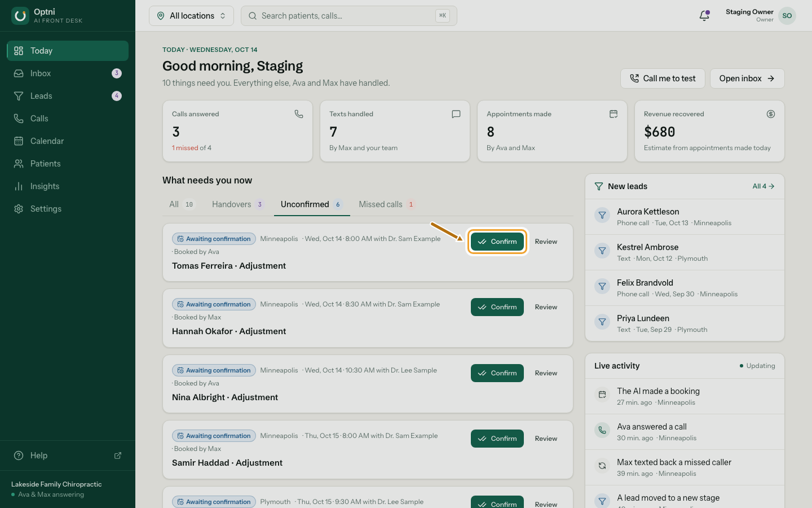Open Inbox in sidebar
Image resolution: width=812 pixels, height=508 pixels.
click(68, 73)
